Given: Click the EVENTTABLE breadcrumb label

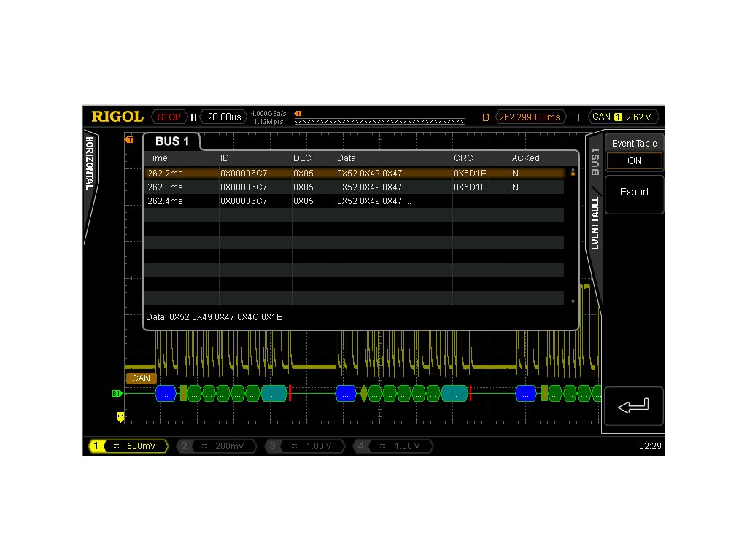Looking at the screenshot, I should pos(595,223).
